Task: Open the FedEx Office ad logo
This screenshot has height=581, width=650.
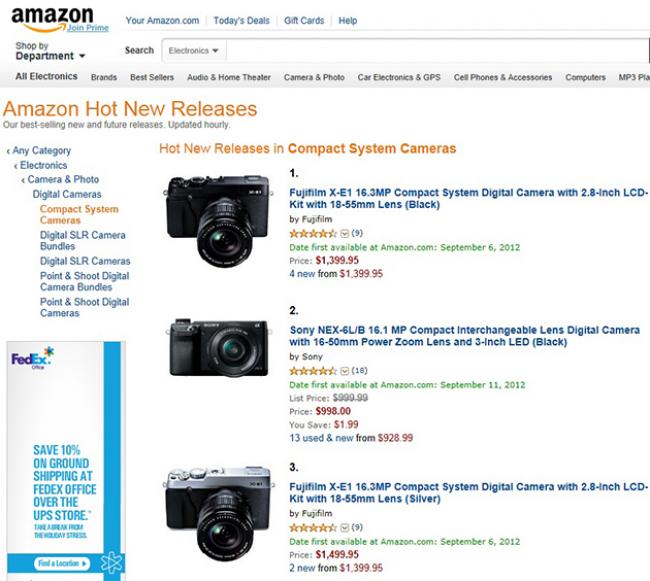Action: 32,358
